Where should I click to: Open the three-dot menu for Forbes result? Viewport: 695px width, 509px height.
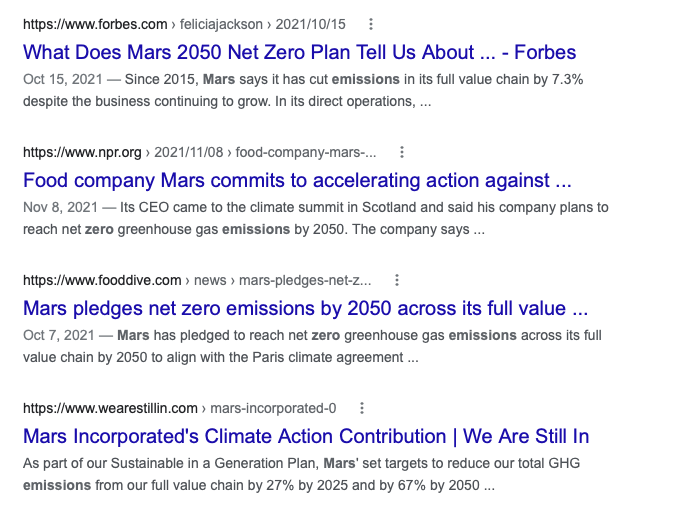click(372, 24)
